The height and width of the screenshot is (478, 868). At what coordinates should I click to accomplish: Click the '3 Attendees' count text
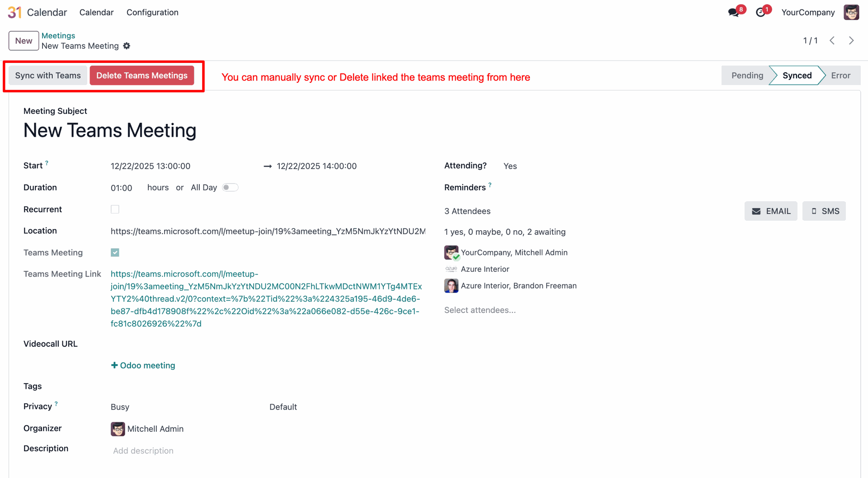(467, 211)
